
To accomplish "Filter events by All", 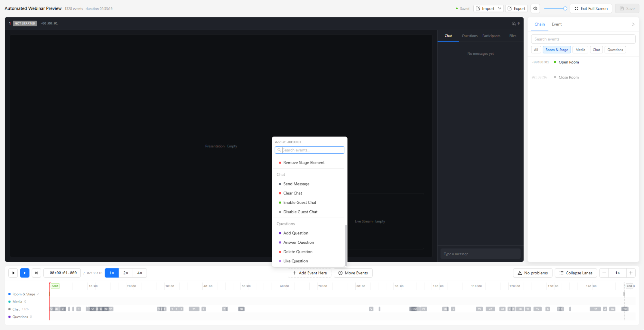I will [x=536, y=50].
